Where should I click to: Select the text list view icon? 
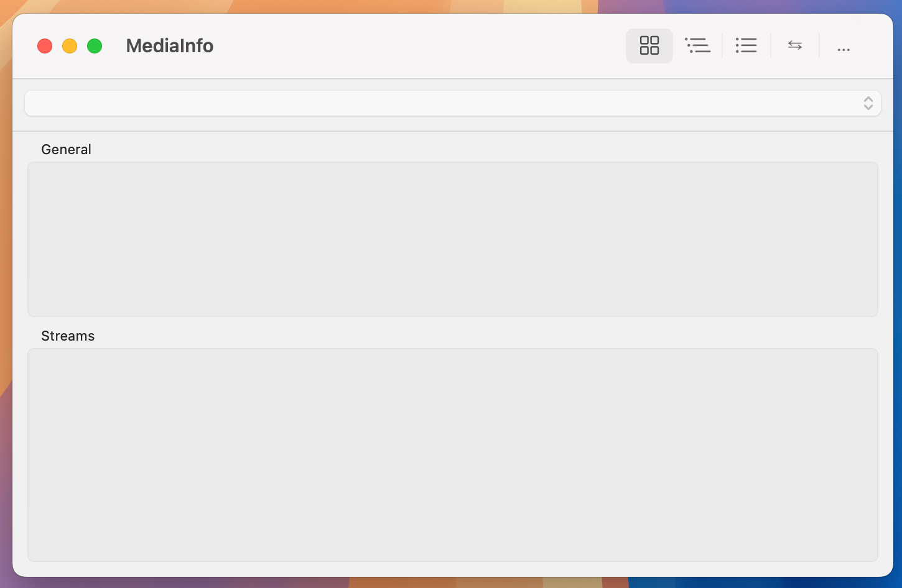746,45
